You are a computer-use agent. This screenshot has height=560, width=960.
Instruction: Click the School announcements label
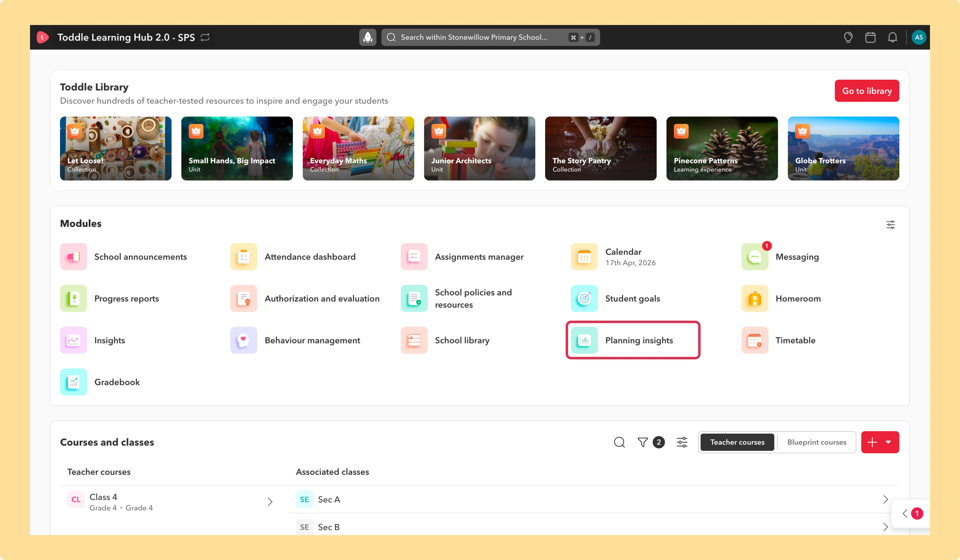141,257
